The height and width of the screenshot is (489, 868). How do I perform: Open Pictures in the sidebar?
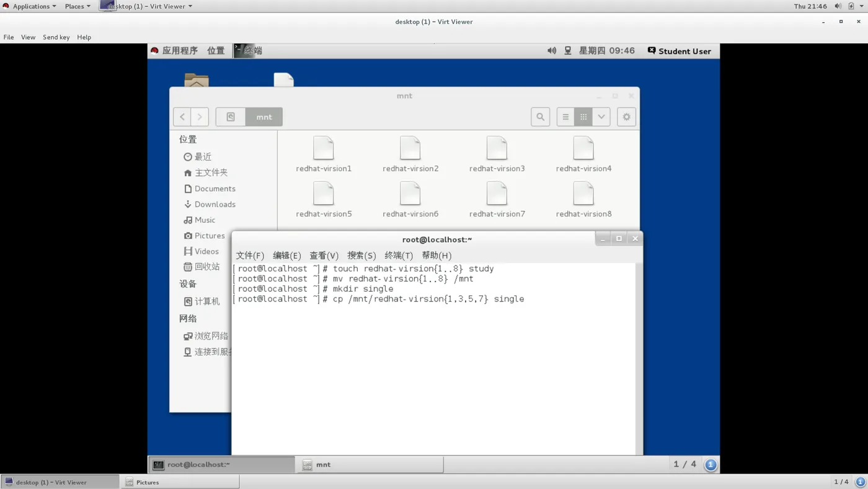[205, 236]
